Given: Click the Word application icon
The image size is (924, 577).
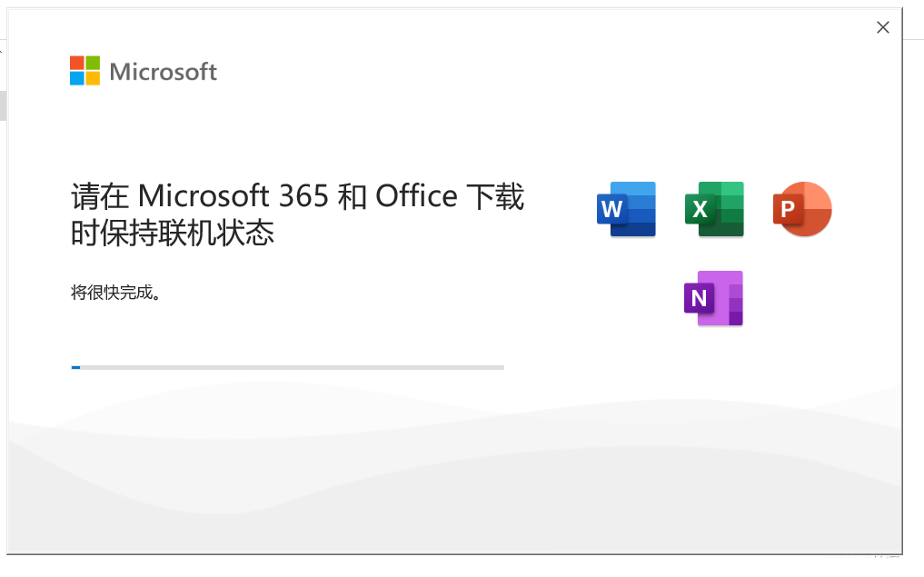Looking at the screenshot, I should click(x=626, y=209).
